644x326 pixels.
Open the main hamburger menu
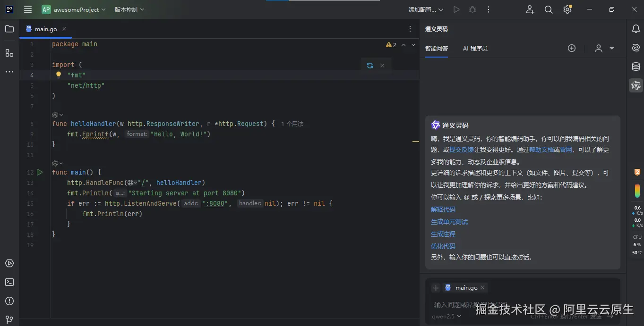[28, 9]
